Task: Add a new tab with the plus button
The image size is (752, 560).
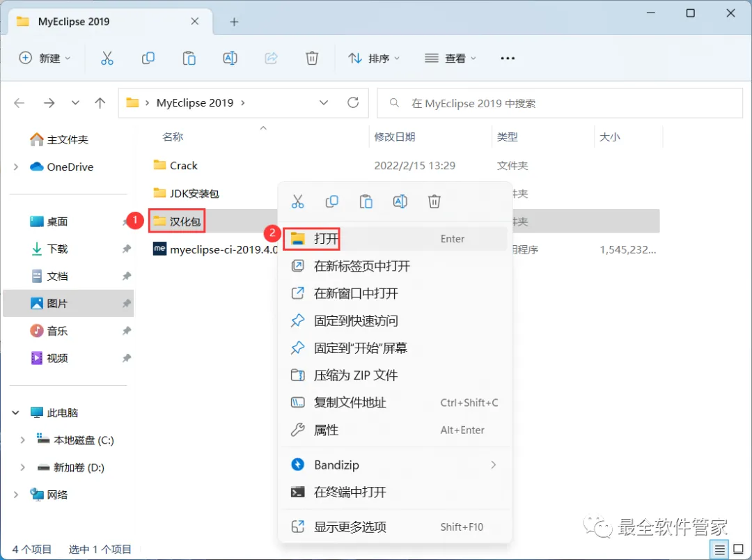Action: click(234, 22)
